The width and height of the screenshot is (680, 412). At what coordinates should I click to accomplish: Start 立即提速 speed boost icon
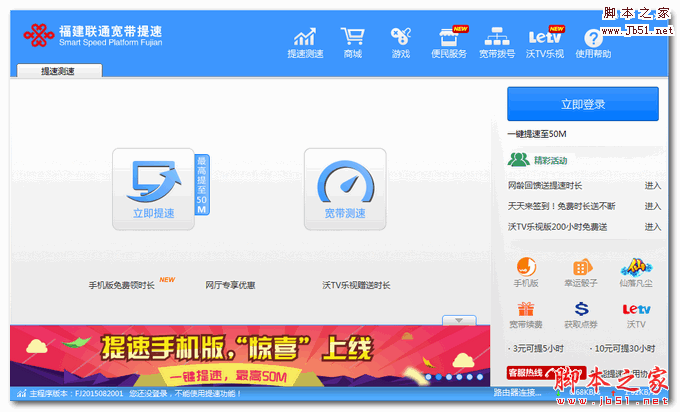[x=154, y=189]
